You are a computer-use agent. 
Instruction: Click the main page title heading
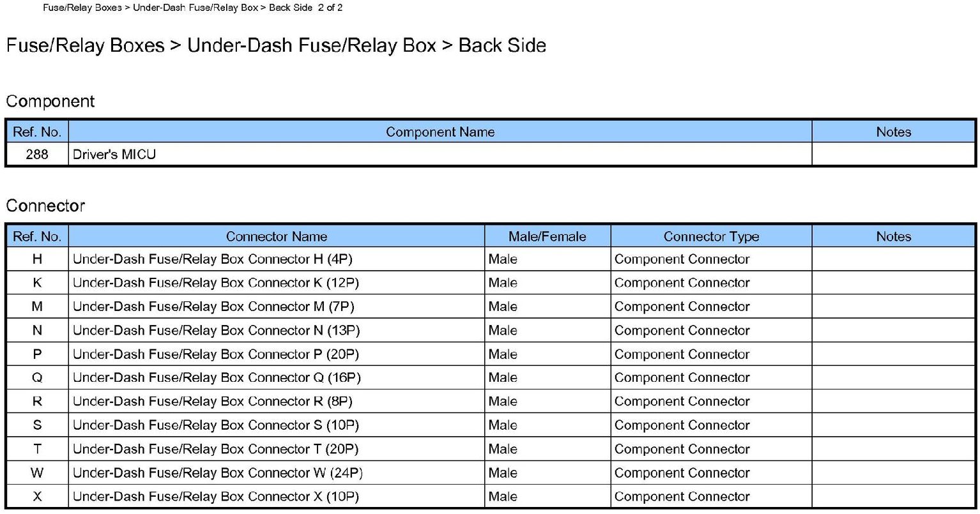click(275, 45)
